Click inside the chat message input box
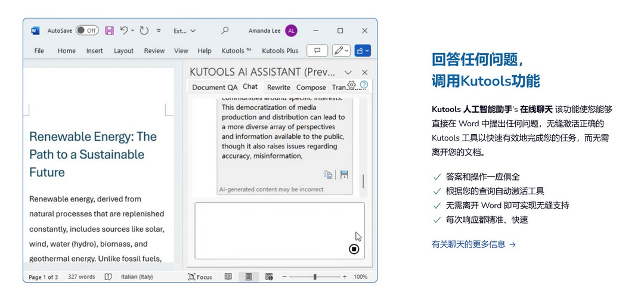The width and height of the screenshot is (644, 301). pyautogui.click(x=279, y=231)
